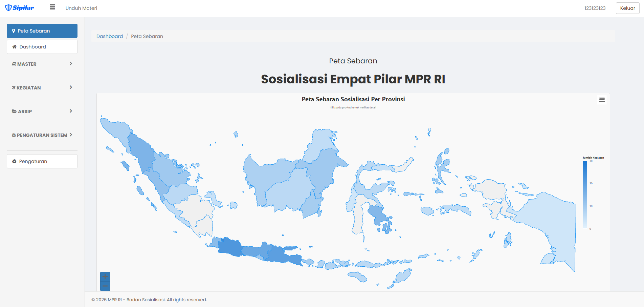Screen dimensions: 644x307
Task: Toggle the sidebar hamburger menu icon
Action: click(x=52, y=7)
